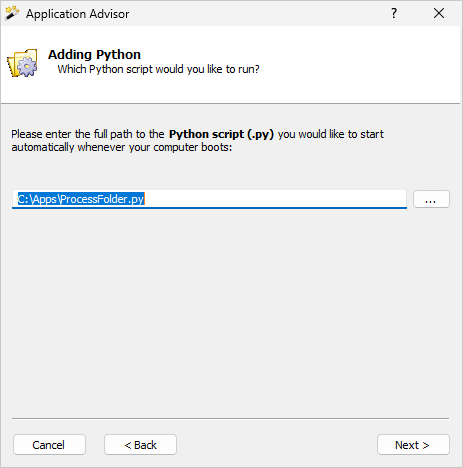Viewport: 463px width, 468px height.
Task: Click the blank gray area below the path field
Action: pos(231,310)
